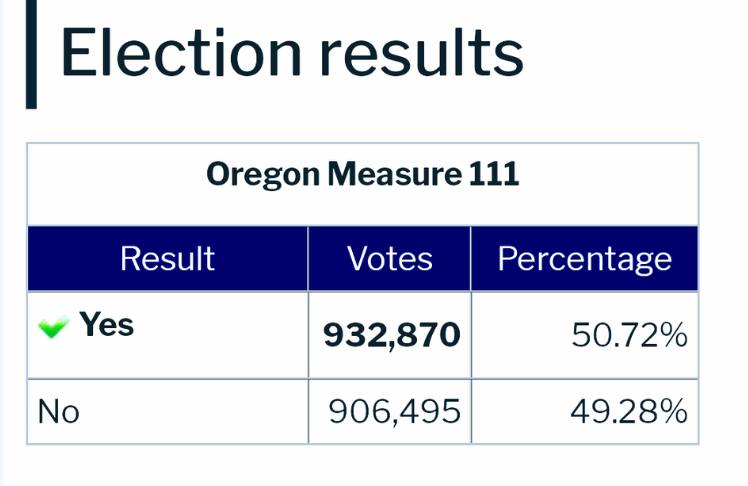This screenshot has height=486, width=748.
Task: Select the 'Percentage' column header
Action: [x=584, y=259]
